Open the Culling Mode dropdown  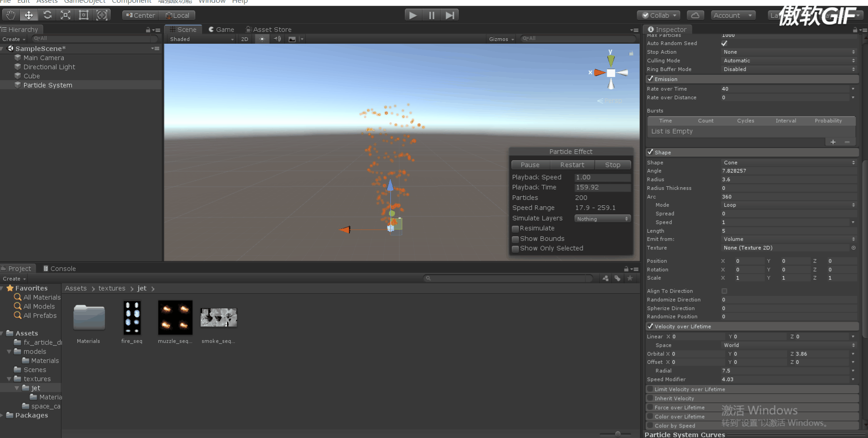click(x=789, y=61)
